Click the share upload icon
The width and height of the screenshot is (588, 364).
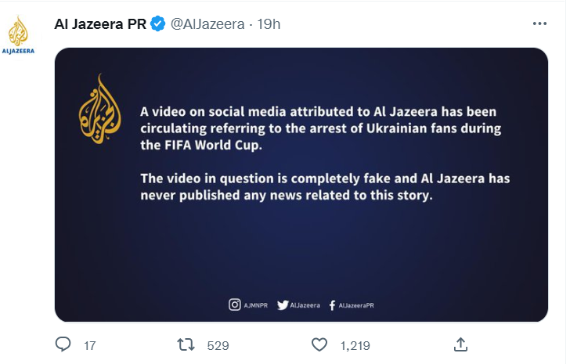[460, 344]
